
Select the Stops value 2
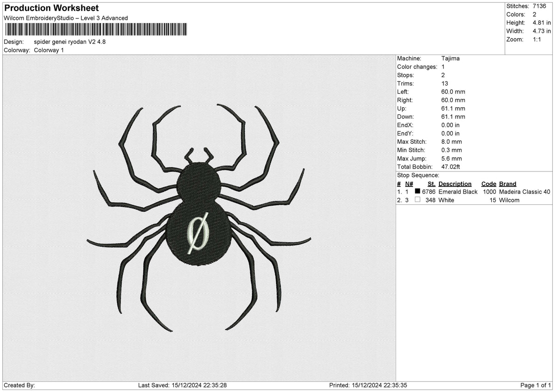coord(443,75)
